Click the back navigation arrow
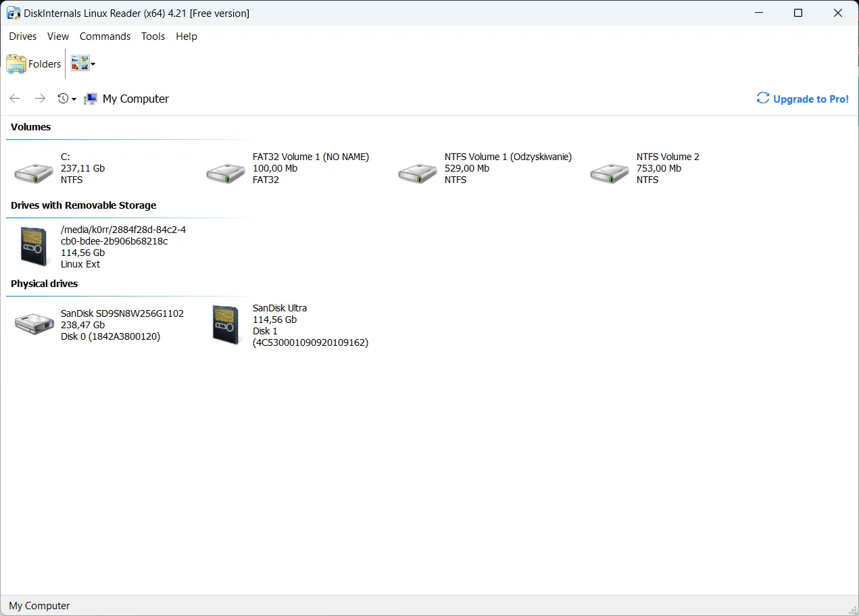This screenshot has width=859, height=616. [x=14, y=98]
